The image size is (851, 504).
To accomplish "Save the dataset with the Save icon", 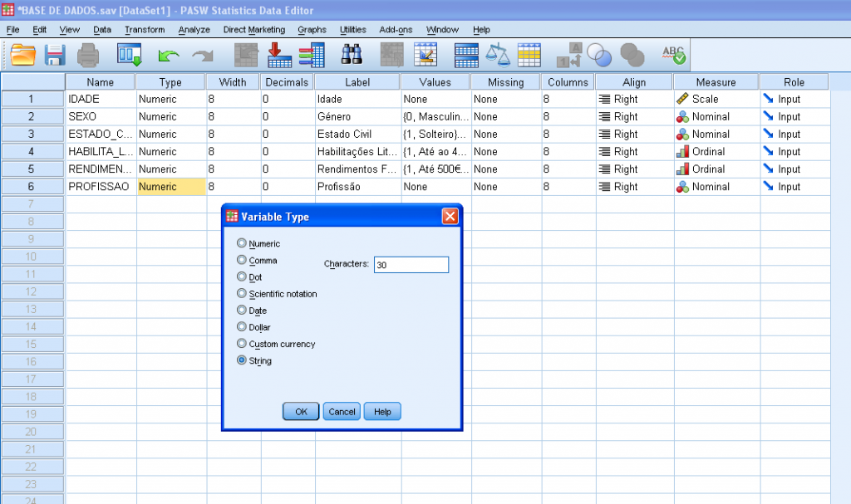I will [56, 54].
